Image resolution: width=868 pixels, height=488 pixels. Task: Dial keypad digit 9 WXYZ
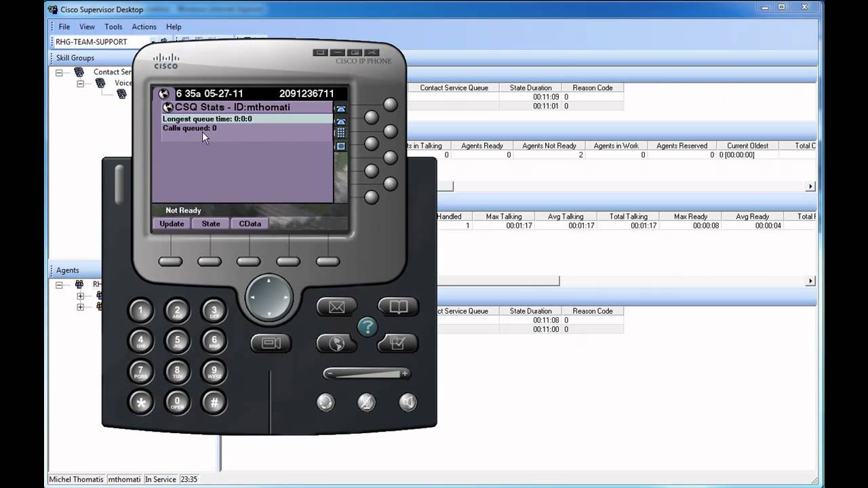[x=214, y=371]
